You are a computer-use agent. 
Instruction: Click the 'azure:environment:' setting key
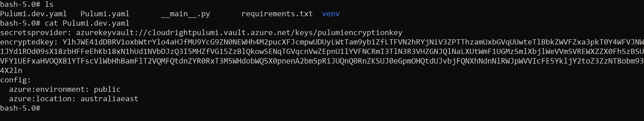coord(49,89)
